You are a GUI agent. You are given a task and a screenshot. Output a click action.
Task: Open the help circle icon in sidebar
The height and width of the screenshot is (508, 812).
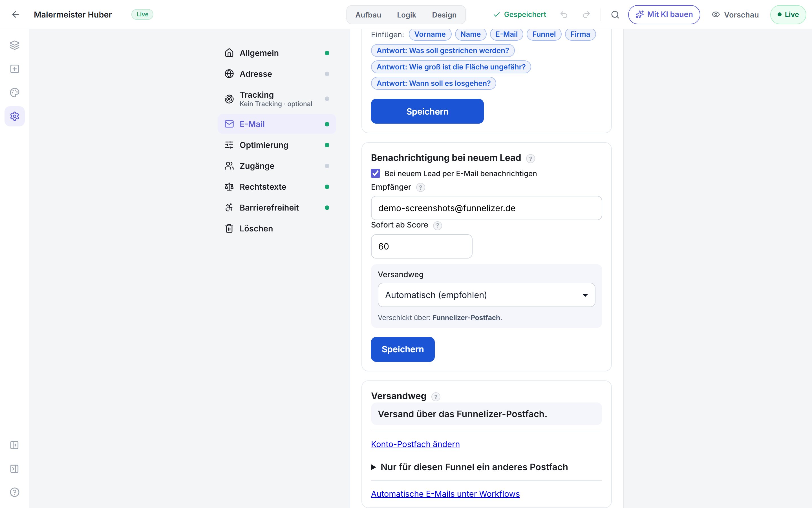coord(14,492)
